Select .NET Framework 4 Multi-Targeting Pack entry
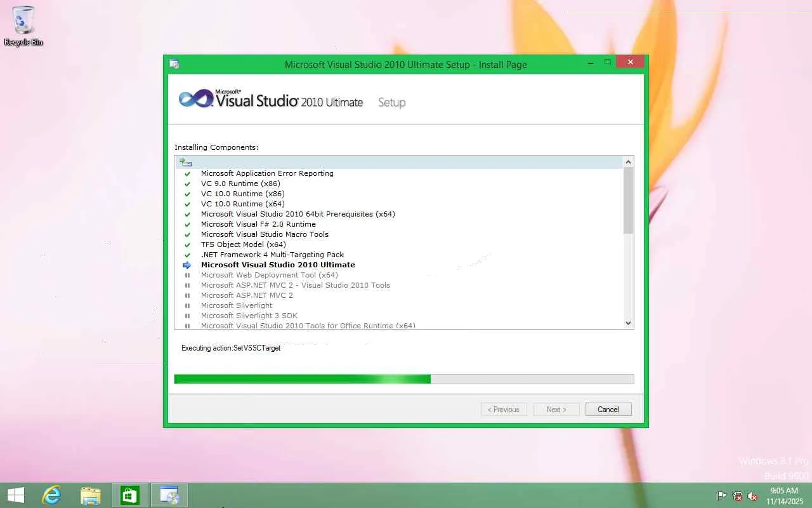The height and width of the screenshot is (508, 812). [273, 255]
